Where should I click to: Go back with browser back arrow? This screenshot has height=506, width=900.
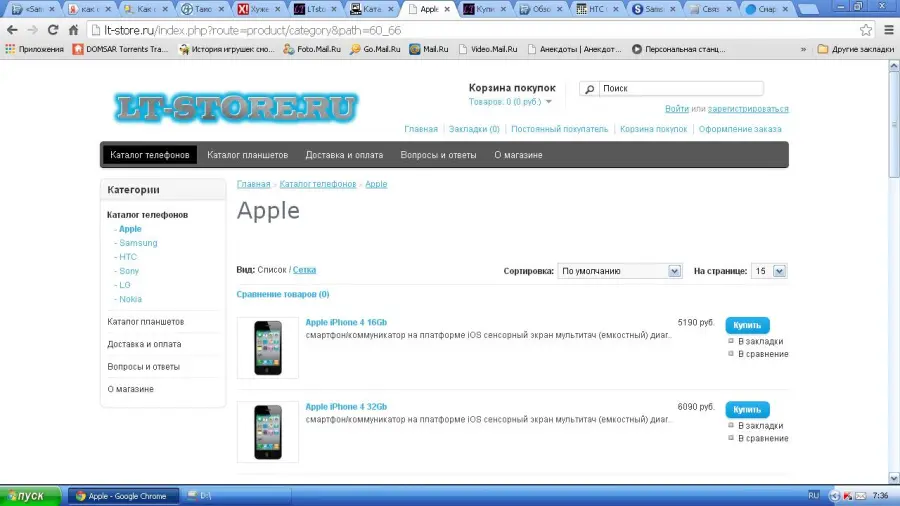coord(12,30)
